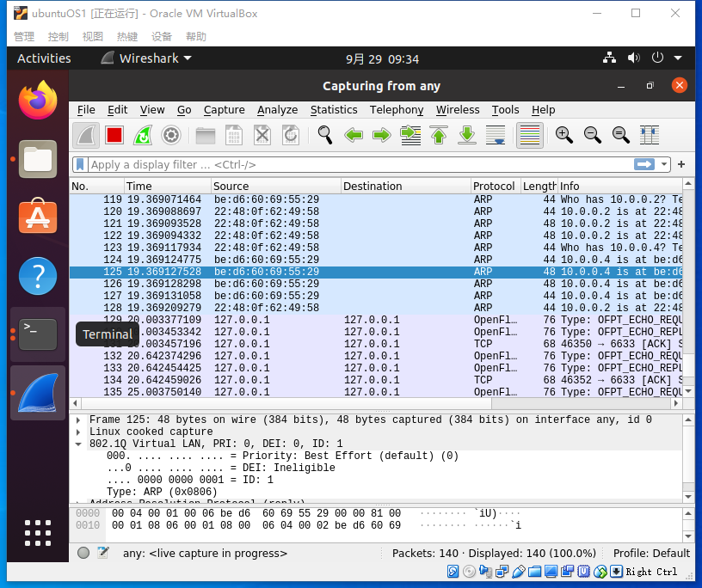The image size is (702, 588).
Task: Open the system menu arrow in top bar
Action: coord(678,58)
